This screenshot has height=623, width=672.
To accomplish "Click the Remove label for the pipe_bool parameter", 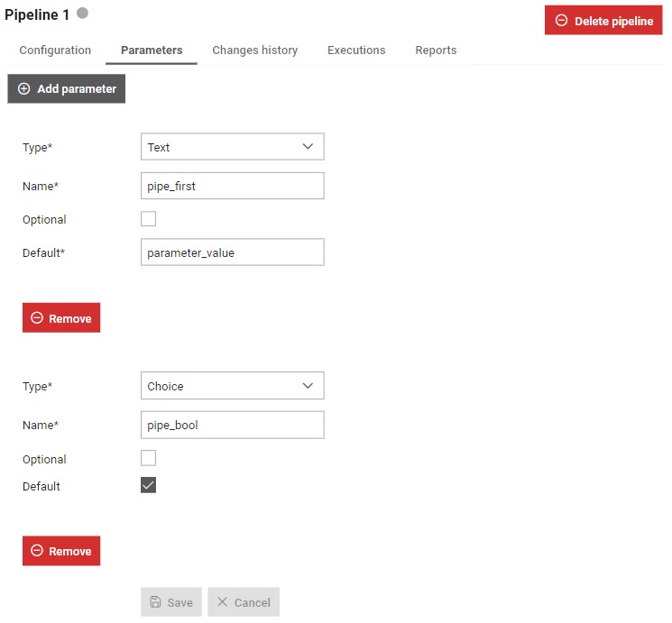I will tap(69, 551).
